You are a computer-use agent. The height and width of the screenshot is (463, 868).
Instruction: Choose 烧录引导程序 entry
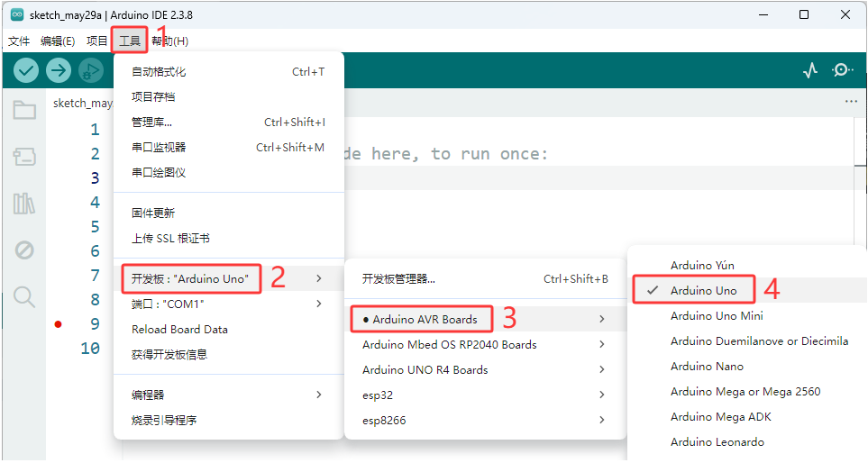pos(229,421)
